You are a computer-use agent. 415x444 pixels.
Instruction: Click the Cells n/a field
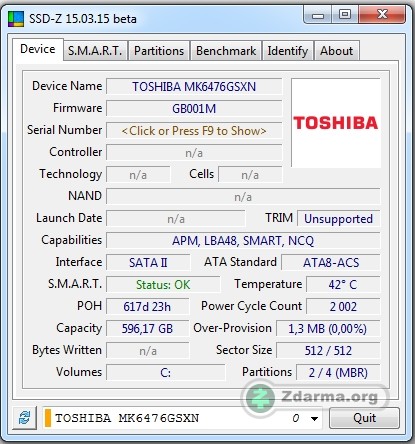point(250,175)
